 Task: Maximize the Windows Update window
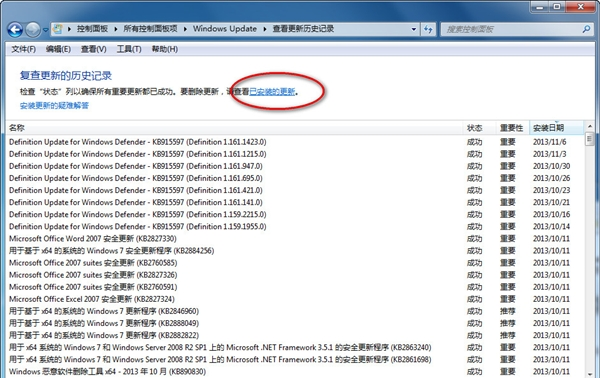[x=557, y=7]
